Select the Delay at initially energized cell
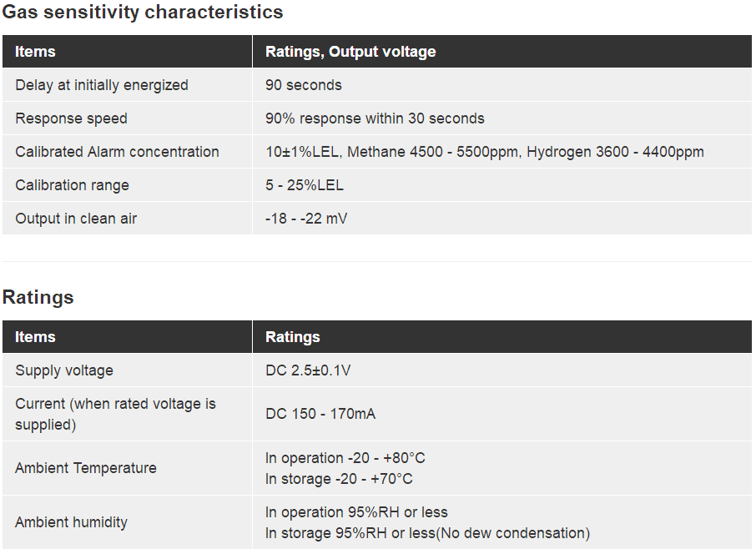756x554 pixels. pos(102,85)
